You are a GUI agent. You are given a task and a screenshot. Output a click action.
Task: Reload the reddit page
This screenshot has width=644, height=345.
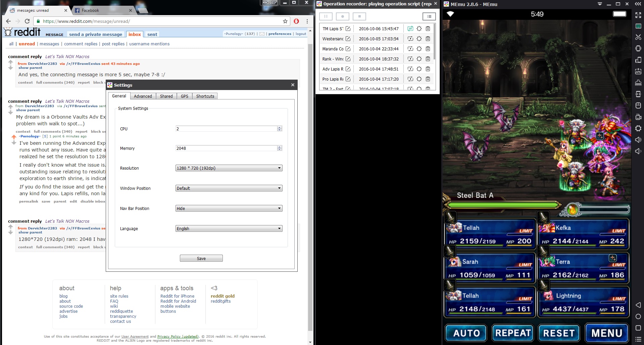tap(27, 21)
